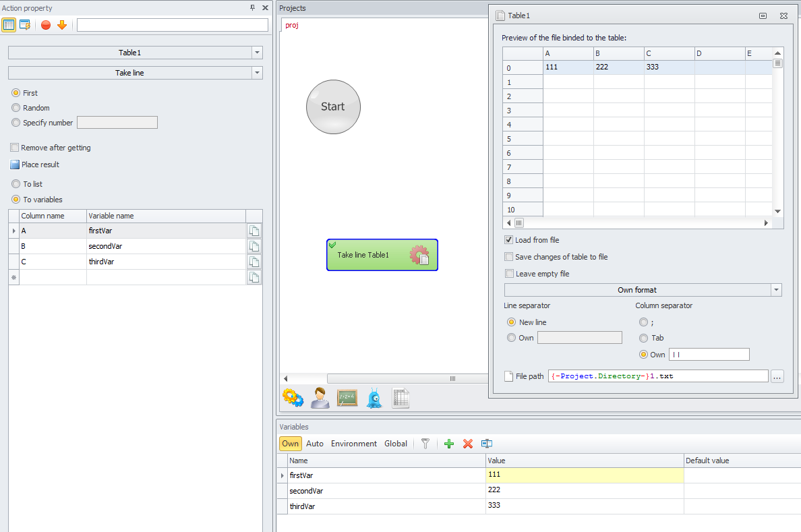Click the Variable name column header
The height and width of the screenshot is (532, 801).
(x=166, y=216)
